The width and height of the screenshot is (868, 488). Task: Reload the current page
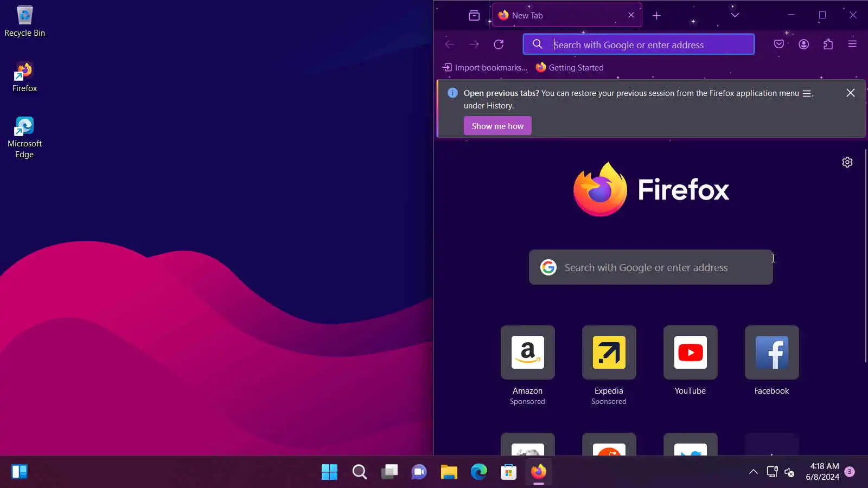(x=499, y=44)
